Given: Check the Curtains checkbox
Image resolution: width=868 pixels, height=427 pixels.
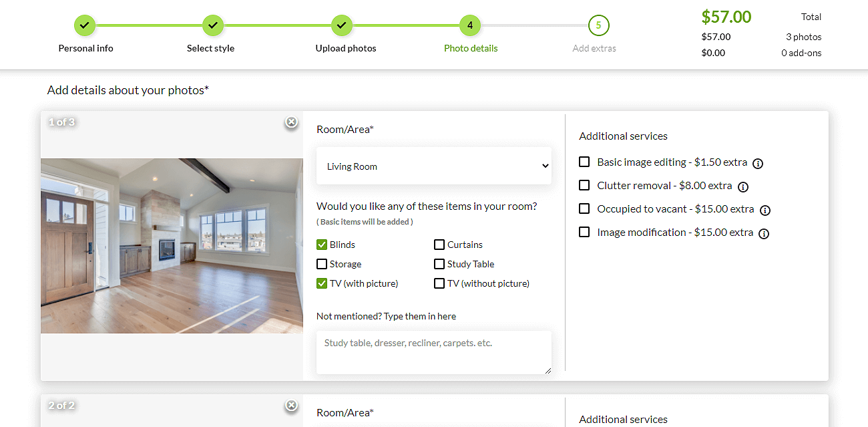Looking at the screenshot, I should (x=439, y=245).
